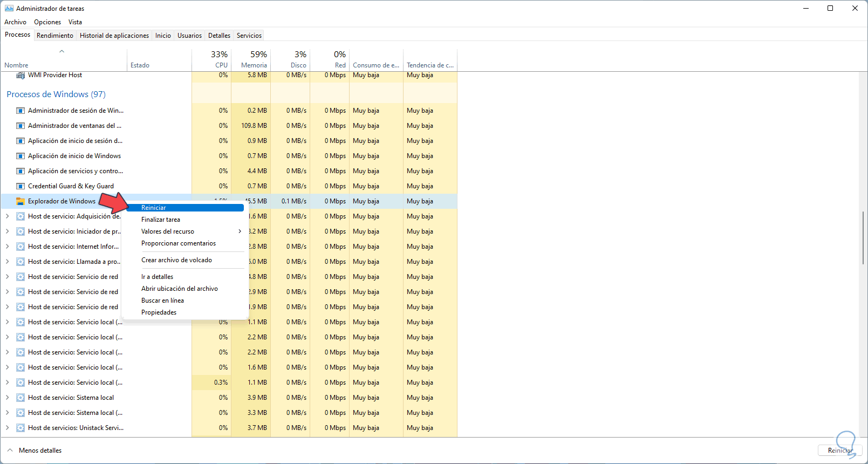Open the Archivo menu

pos(15,22)
